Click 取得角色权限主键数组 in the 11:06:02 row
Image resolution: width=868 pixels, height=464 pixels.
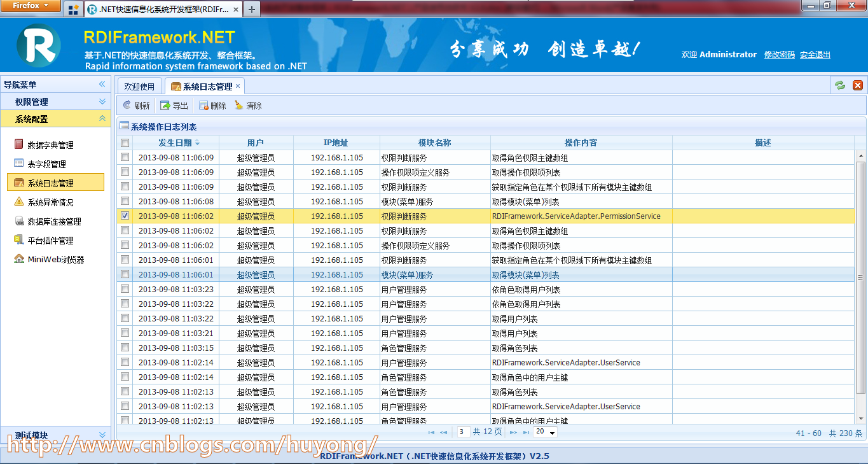tap(530, 230)
